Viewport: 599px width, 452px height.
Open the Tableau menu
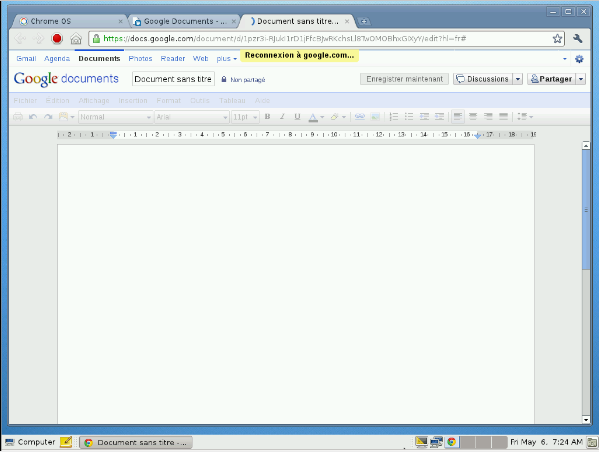(232, 100)
